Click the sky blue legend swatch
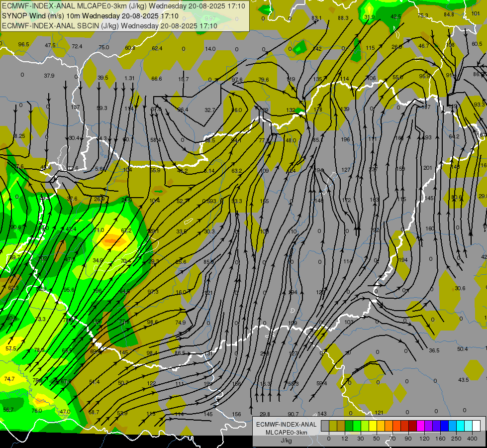 click(x=452, y=426)
